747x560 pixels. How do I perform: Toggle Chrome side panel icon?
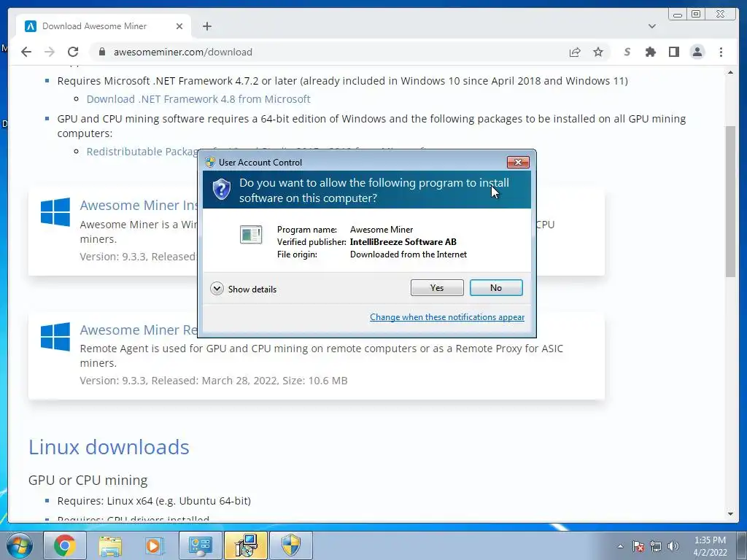(x=673, y=52)
